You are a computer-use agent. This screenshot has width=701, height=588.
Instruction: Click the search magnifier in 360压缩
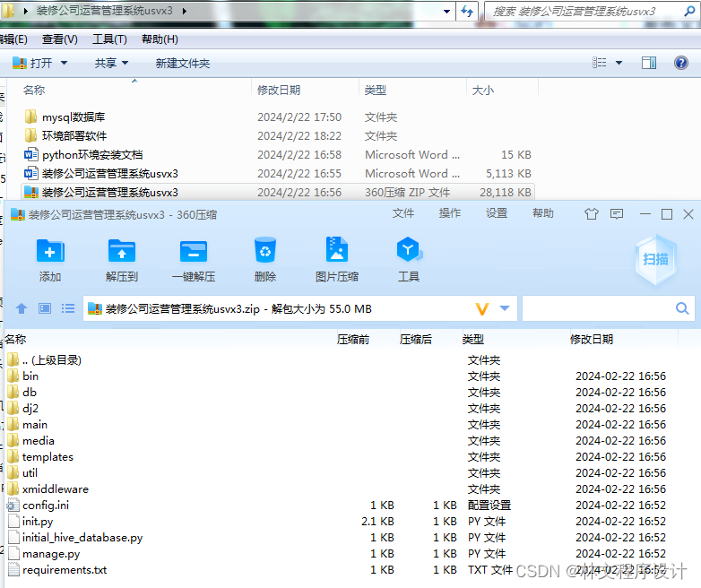tap(682, 308)
